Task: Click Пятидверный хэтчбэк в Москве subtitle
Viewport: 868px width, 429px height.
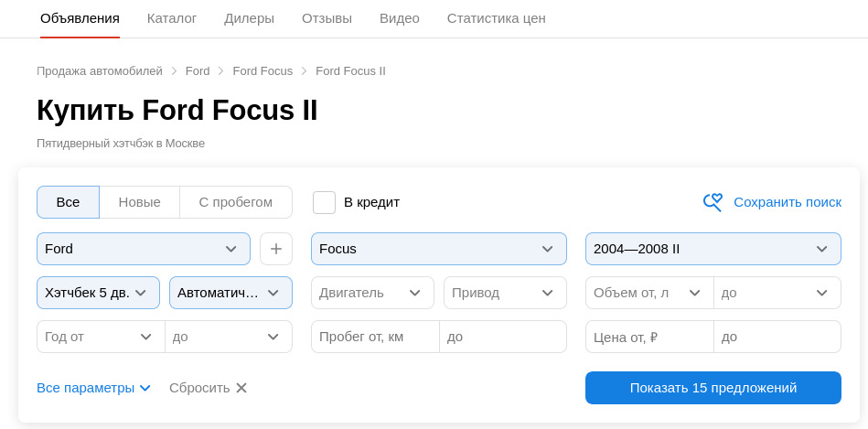Action: (x=121, y=144)
